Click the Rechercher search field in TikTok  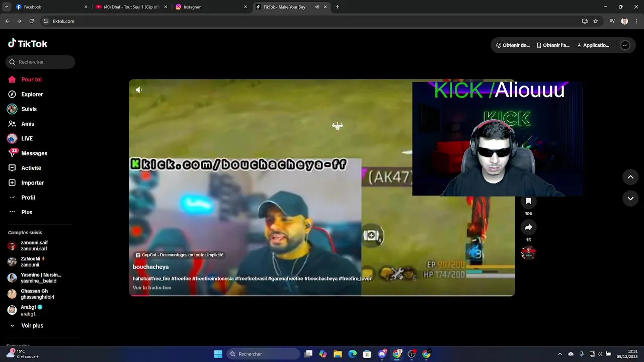coord(40,62)
